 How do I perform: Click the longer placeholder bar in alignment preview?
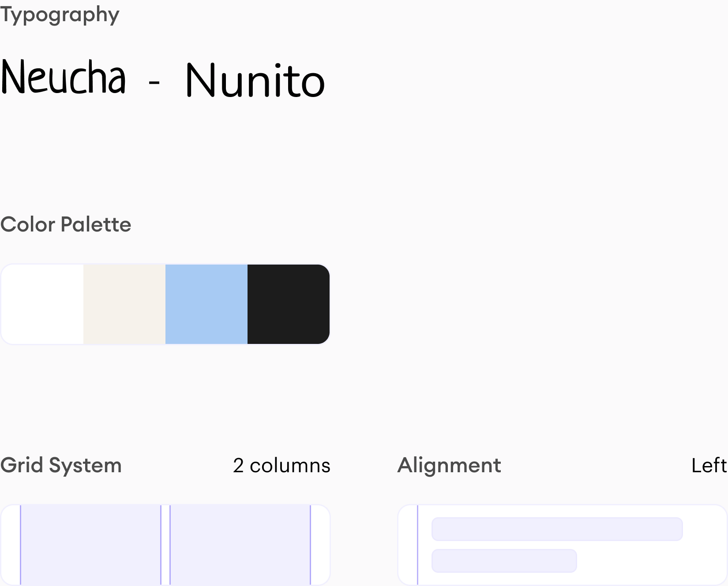(x=557, y=529)
